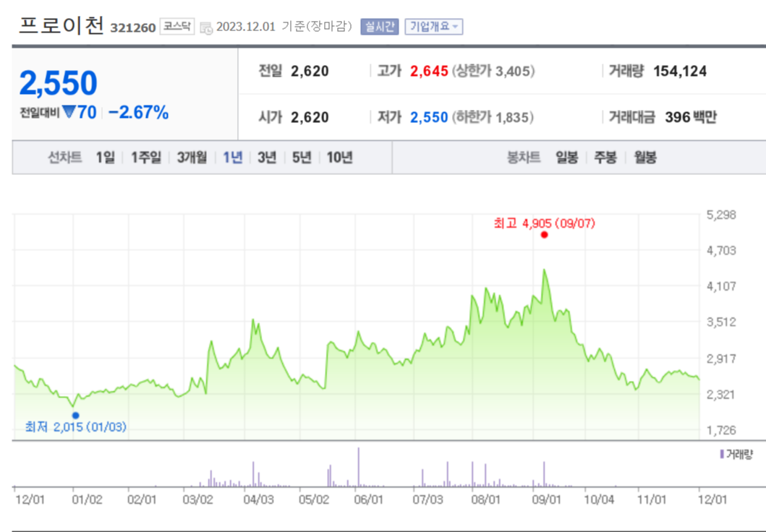Switch to 일봉 candle chart

point(566,157)
